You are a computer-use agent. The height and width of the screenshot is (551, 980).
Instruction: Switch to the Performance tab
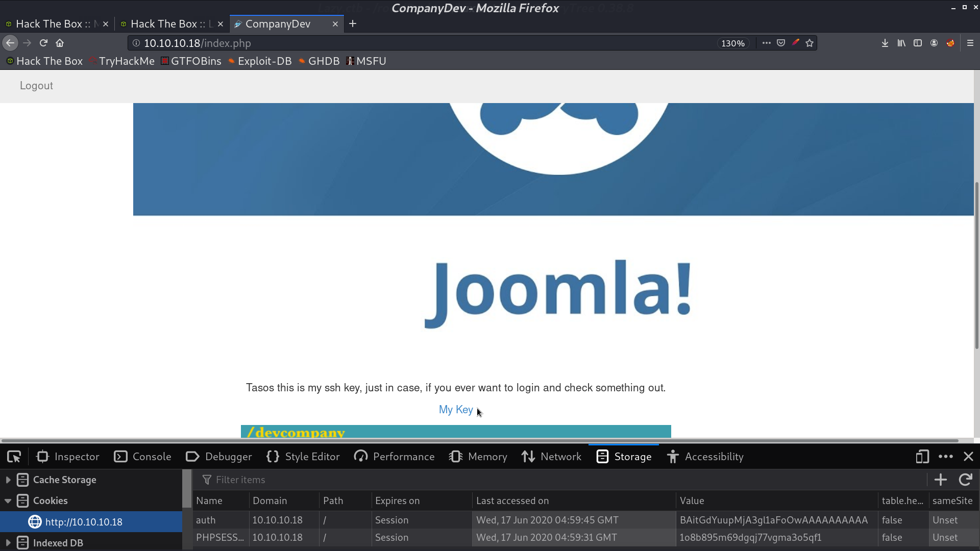point(394,457)
